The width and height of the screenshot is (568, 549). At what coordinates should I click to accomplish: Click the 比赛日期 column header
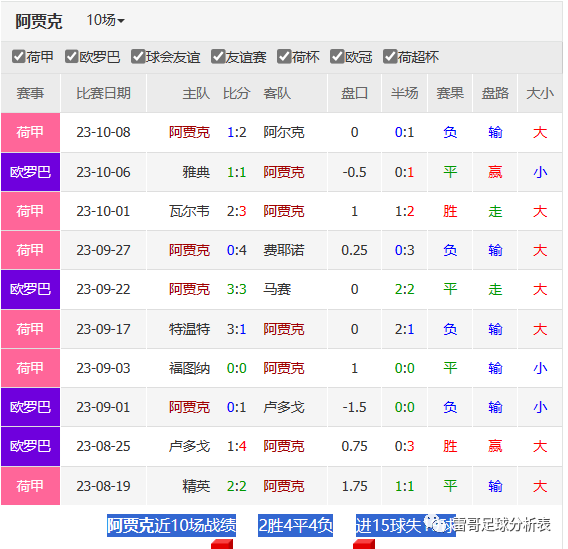pos(103,93)
